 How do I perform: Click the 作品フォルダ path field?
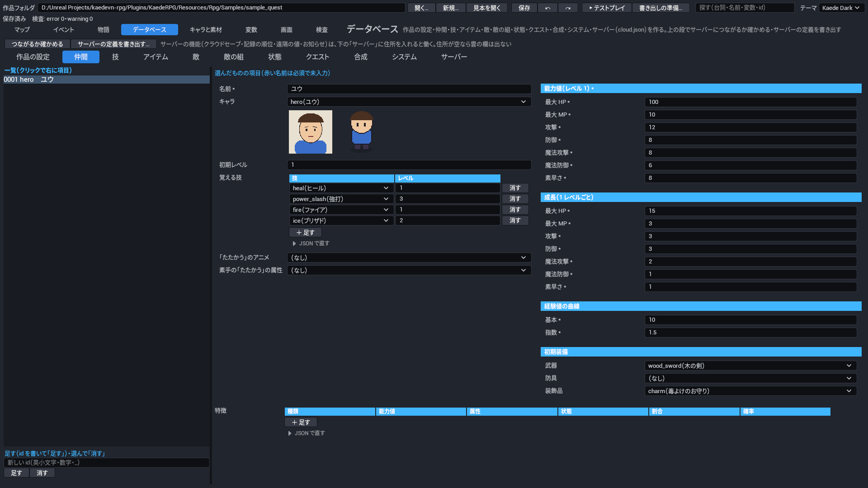tap(222, 8)
